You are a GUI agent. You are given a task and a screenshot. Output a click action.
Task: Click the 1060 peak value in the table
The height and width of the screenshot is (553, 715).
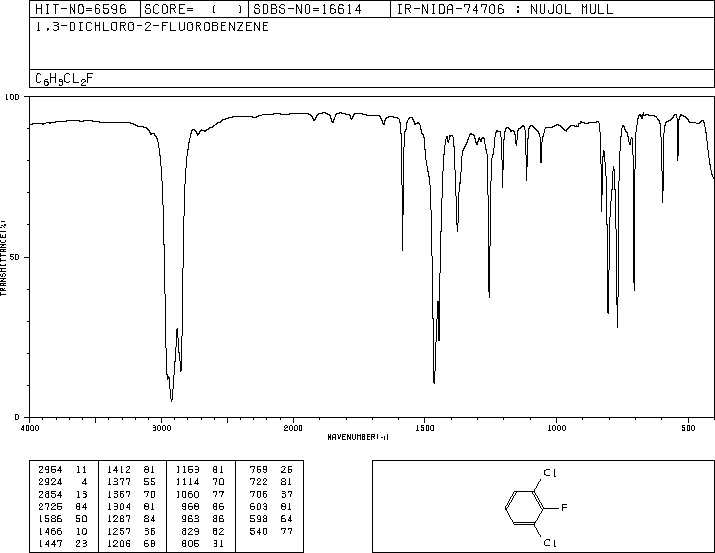pyautogui.click(x=187, y=495)
